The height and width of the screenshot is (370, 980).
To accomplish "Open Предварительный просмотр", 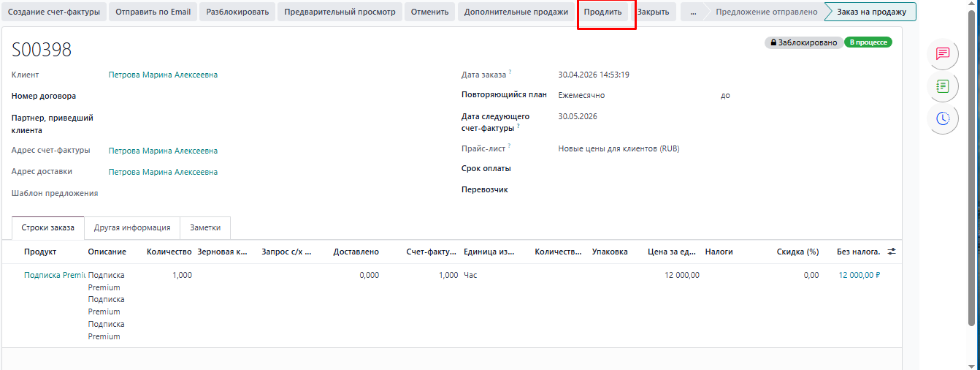I will 340,12.
